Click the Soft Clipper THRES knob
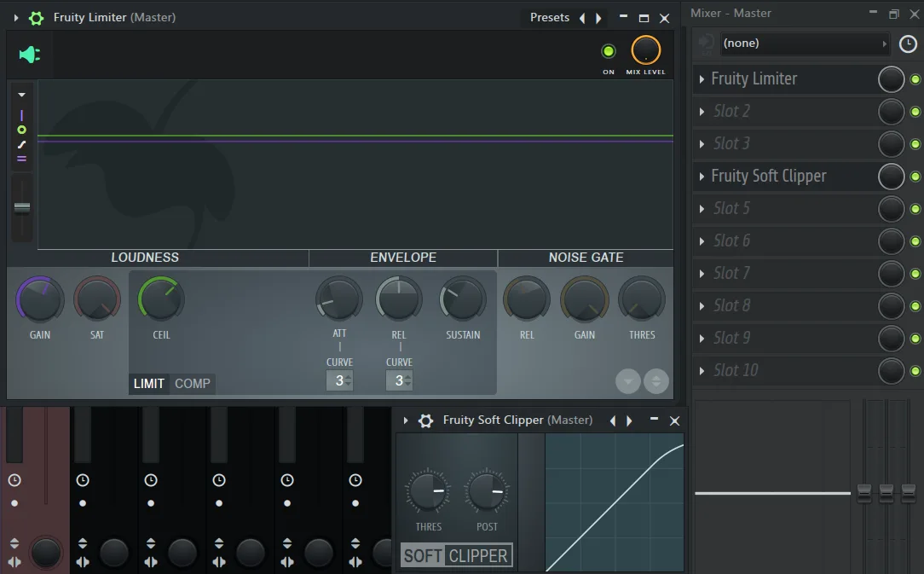Viewport: 924px width, 574px height. (x=428, y=490)
